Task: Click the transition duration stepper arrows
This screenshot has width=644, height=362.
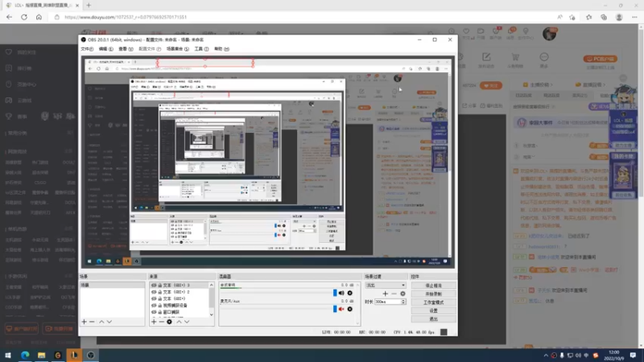Action: point(403,302)
